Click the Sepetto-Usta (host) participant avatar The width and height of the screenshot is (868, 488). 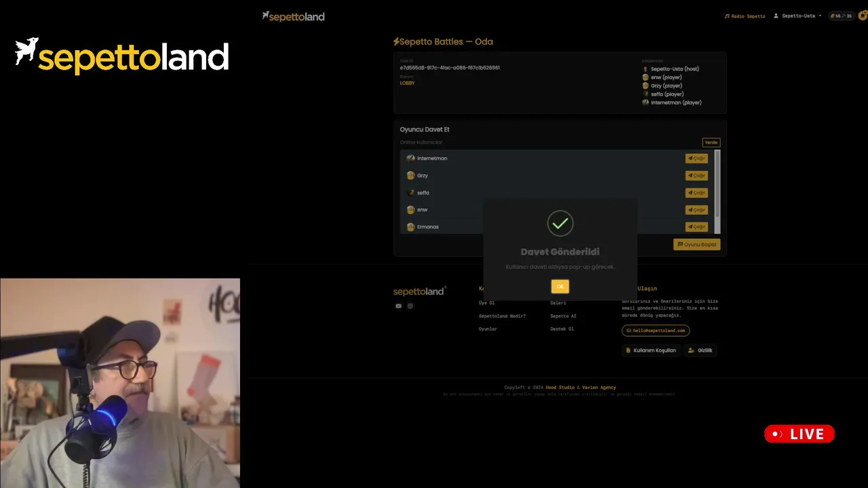(x=646, y=69)
